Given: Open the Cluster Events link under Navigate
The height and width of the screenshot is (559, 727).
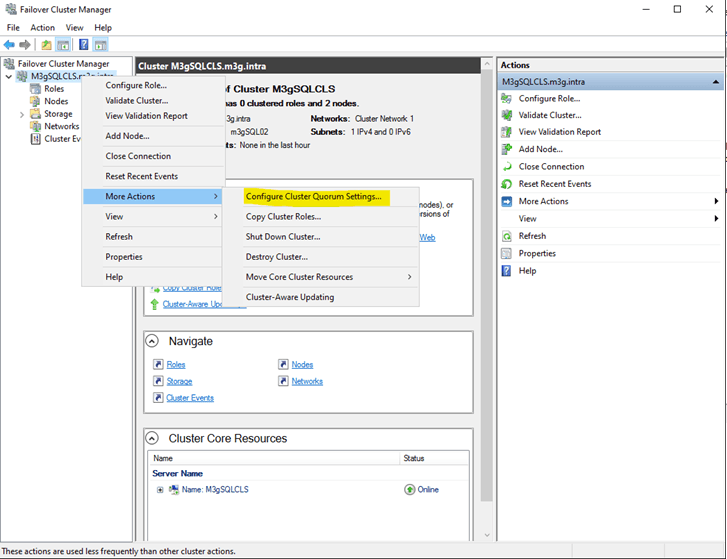Looking at the screenshot, I should (x=190, y=398).
